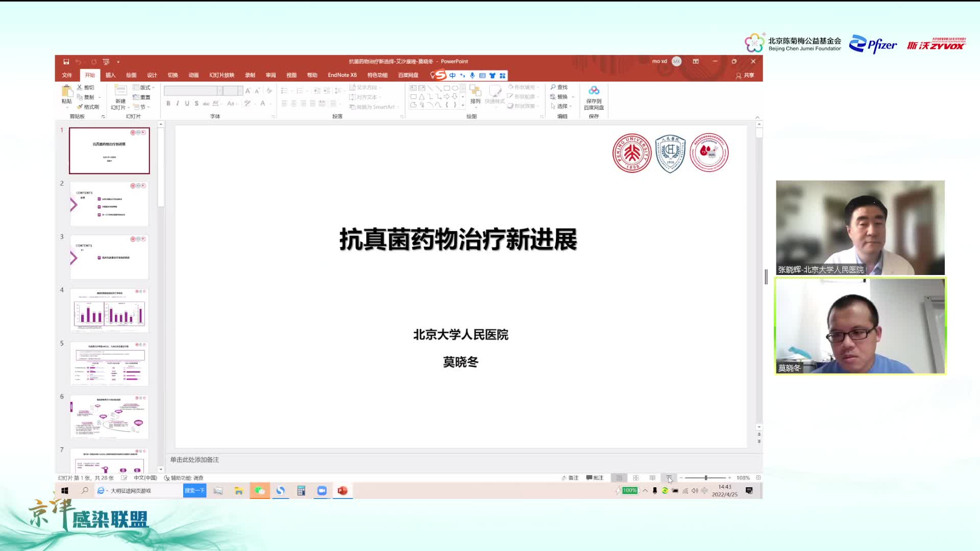
Task: Toggle the Notes (备注) pane
Action: pos(570,478)
